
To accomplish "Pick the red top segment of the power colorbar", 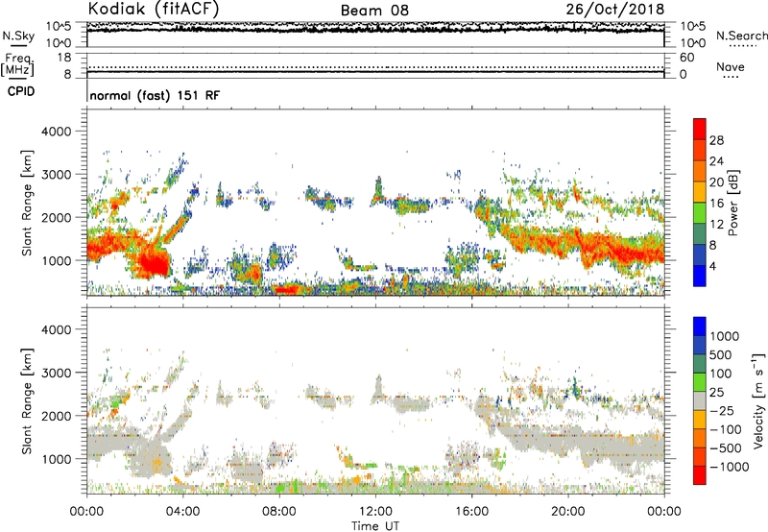I will coord(700,130).
